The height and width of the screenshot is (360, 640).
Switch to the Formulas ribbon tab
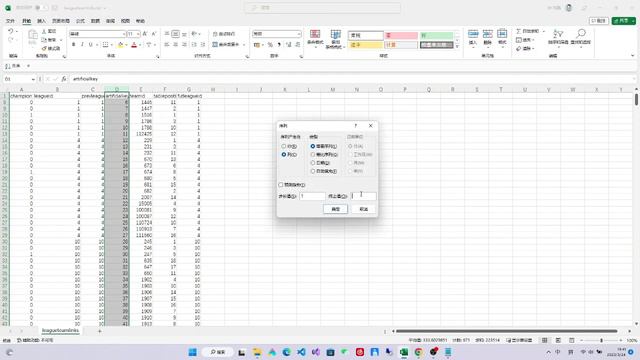[80, 21]
